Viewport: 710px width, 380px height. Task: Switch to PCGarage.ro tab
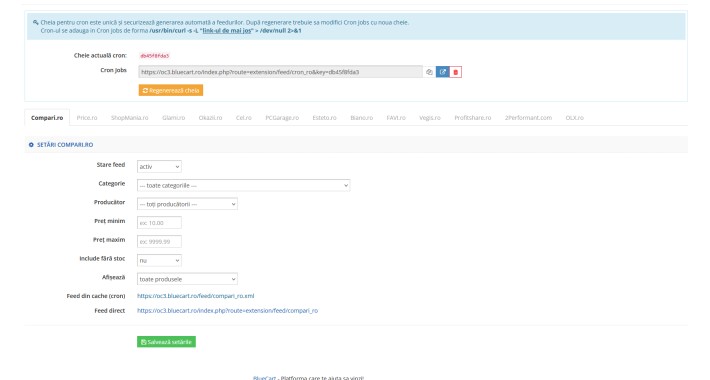tap(282, 118)
